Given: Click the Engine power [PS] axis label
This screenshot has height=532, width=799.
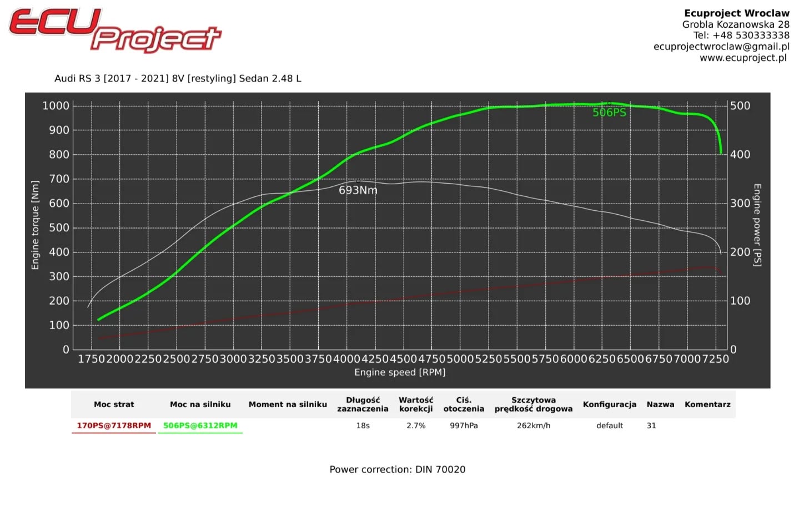Looking at the screenshot, I should coord(757,225).
